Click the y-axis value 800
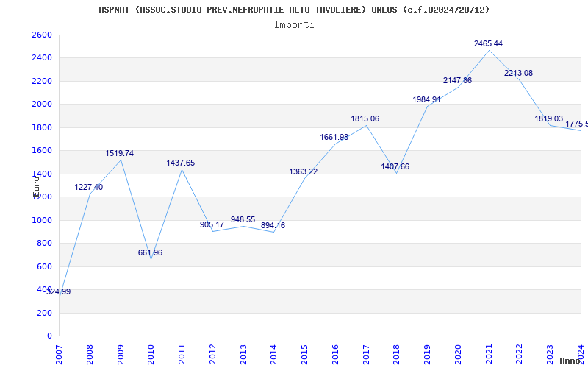This screenshot has width=588, height=368. click(x=46, y=244)
